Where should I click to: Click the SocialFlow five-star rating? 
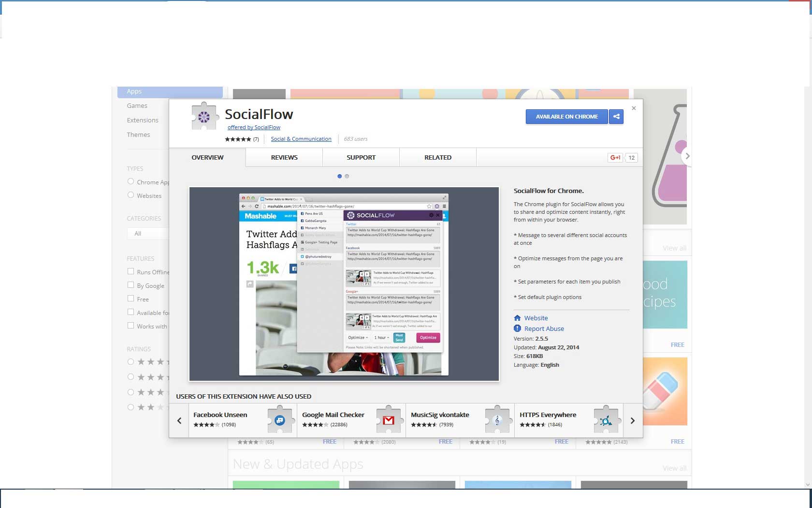(x=238, y=139)
